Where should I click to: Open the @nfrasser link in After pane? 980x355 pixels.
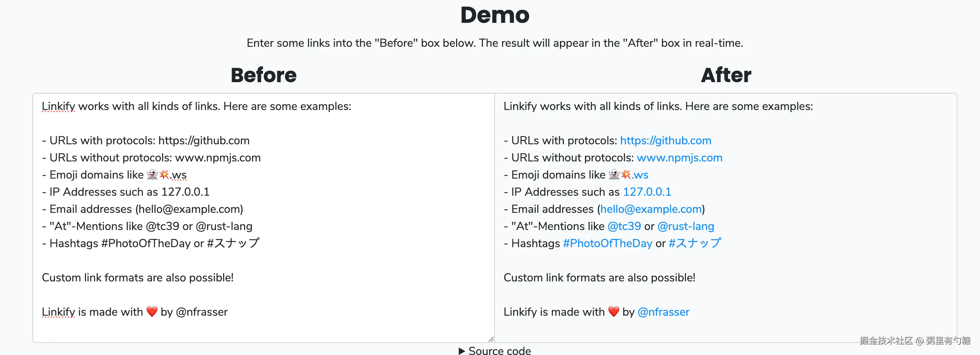click(663, 312)
